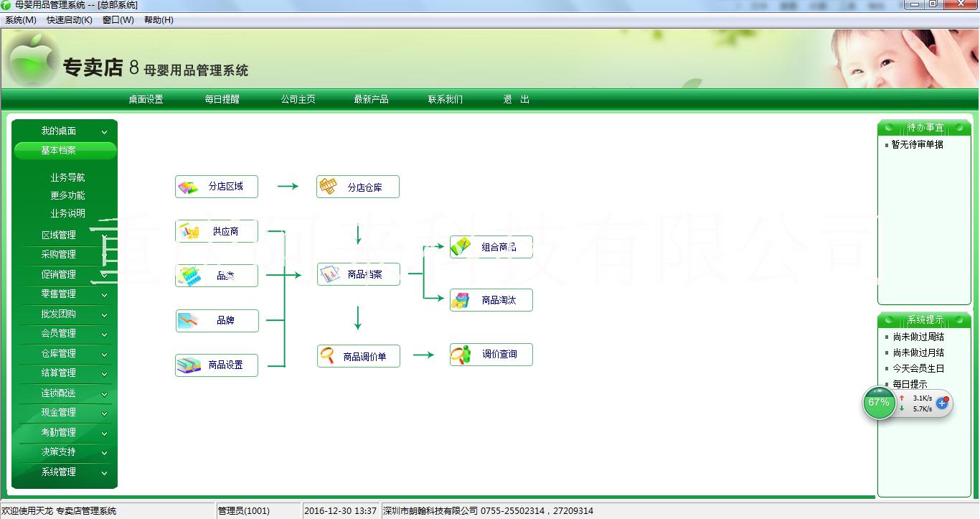Click the blue plus on network widget

(x=942, y=403)
